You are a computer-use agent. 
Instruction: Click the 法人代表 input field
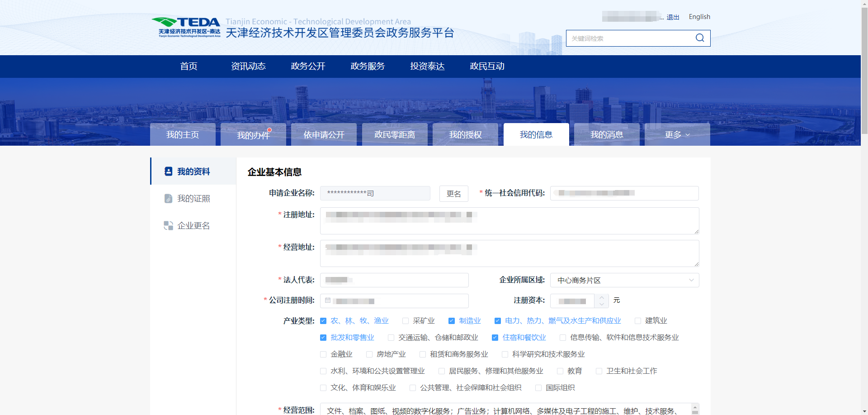coord(394,280)
